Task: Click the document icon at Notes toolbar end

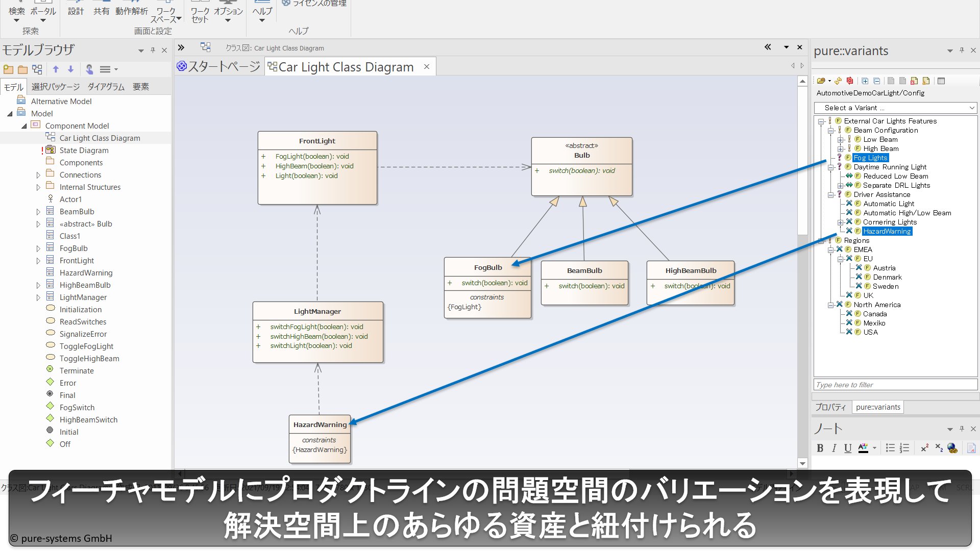Action: tap(971, 448)
